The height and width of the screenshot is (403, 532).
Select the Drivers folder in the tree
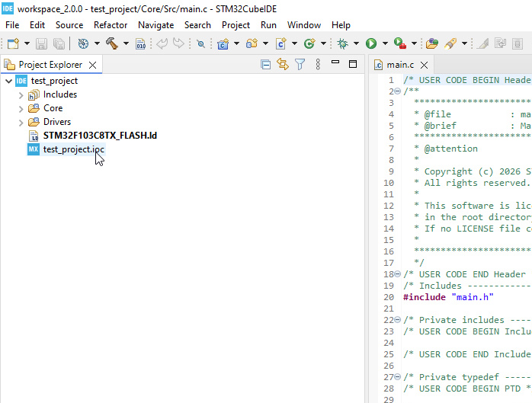coord(57,122)
